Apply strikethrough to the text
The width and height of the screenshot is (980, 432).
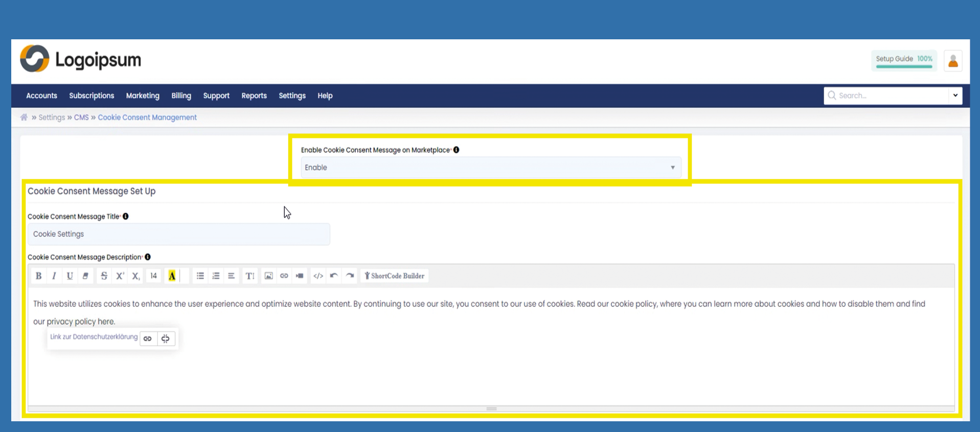(104, 276)
